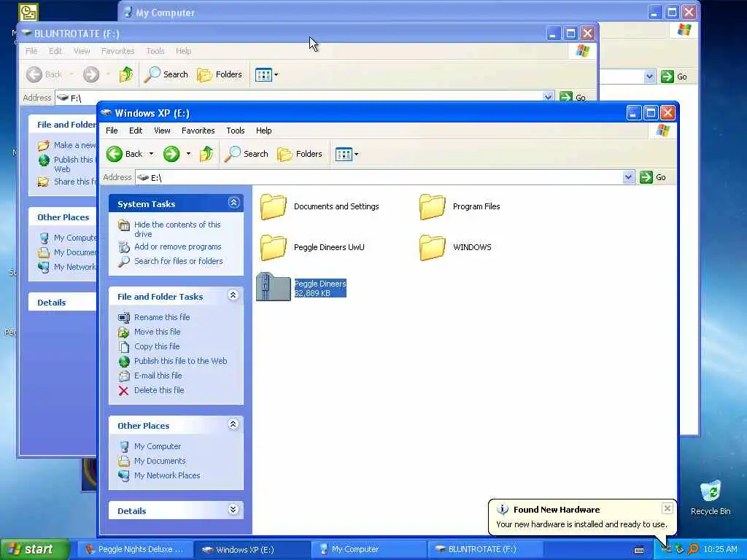Open Search in Windows XP (E:) toolbar
Screen dimensions: 747x560
247,154
